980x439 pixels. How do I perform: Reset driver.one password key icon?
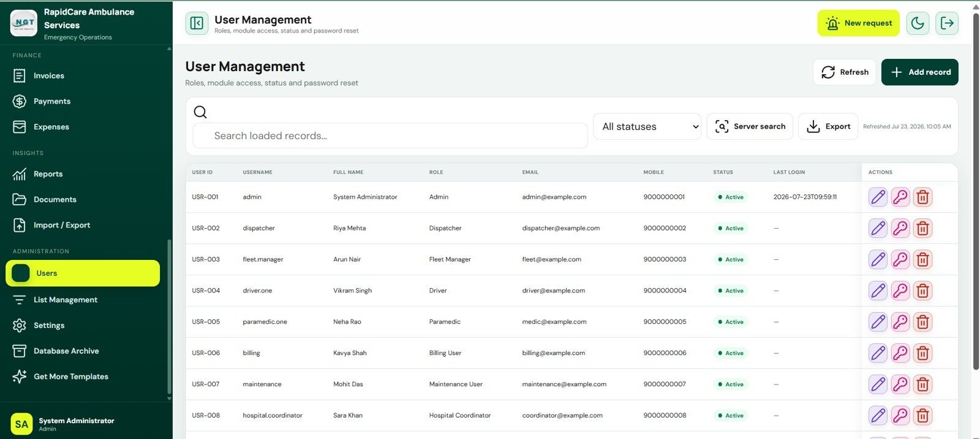pos(900,291)
